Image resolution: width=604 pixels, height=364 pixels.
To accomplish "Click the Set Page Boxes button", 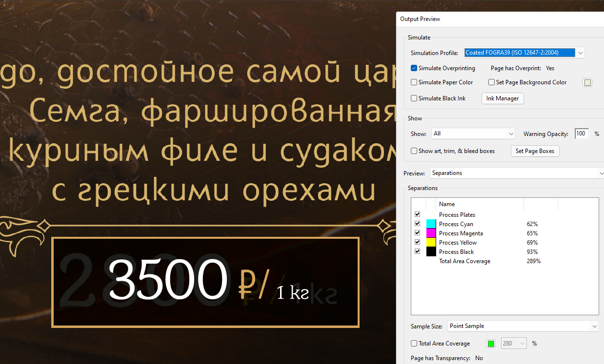I will click(535, 151).
